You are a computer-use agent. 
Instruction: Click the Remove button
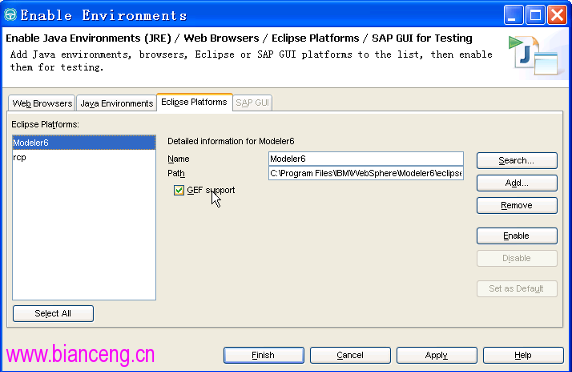[x=517, y=205]
